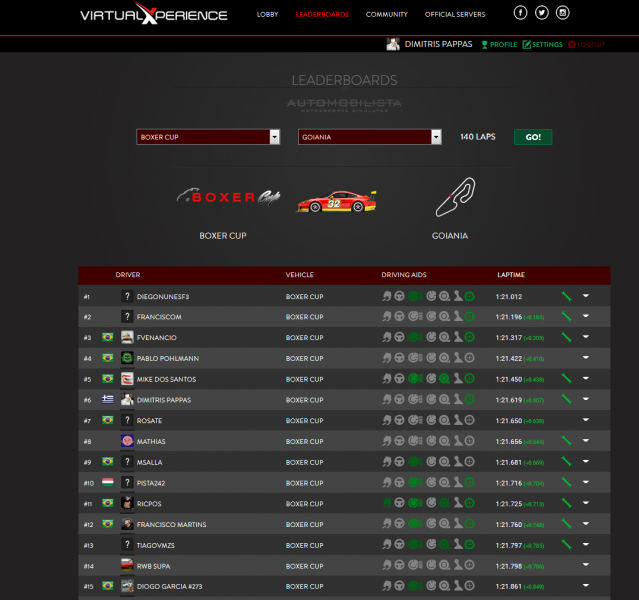
Task: Click the green traction control icon for MIKE DOS SANTOS
Action: [444, 379]
